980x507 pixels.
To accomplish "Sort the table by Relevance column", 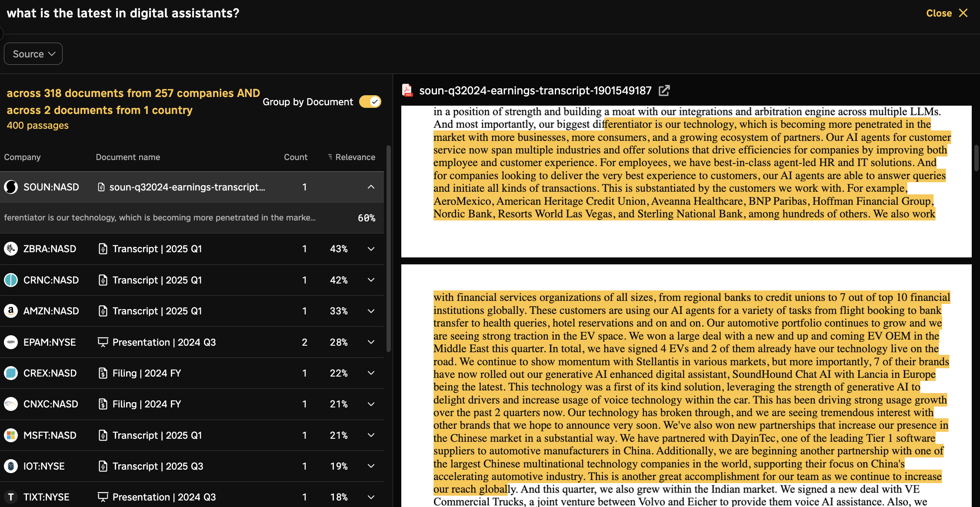I will point(352,157).
